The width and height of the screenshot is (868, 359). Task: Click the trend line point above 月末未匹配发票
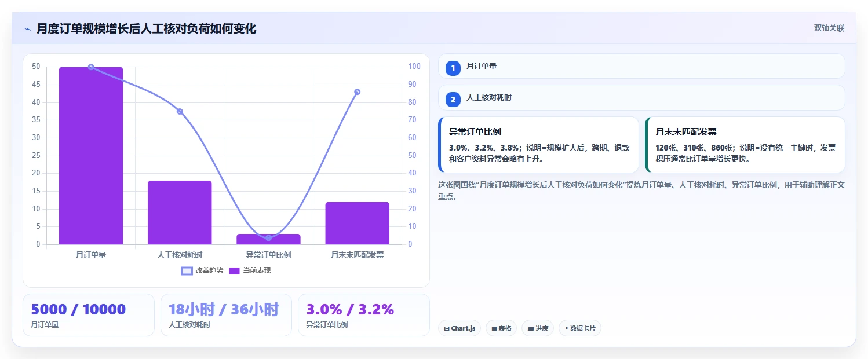coord(357,92)
